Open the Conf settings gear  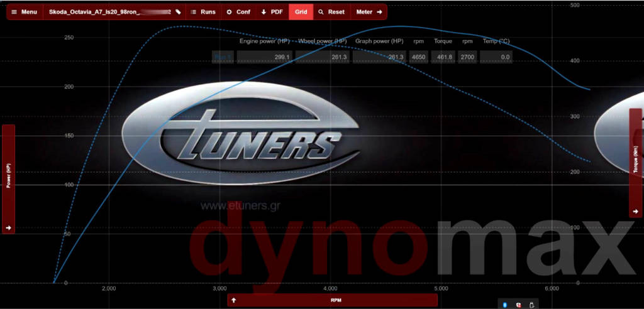pyautogui.click(x=238, y=12)
